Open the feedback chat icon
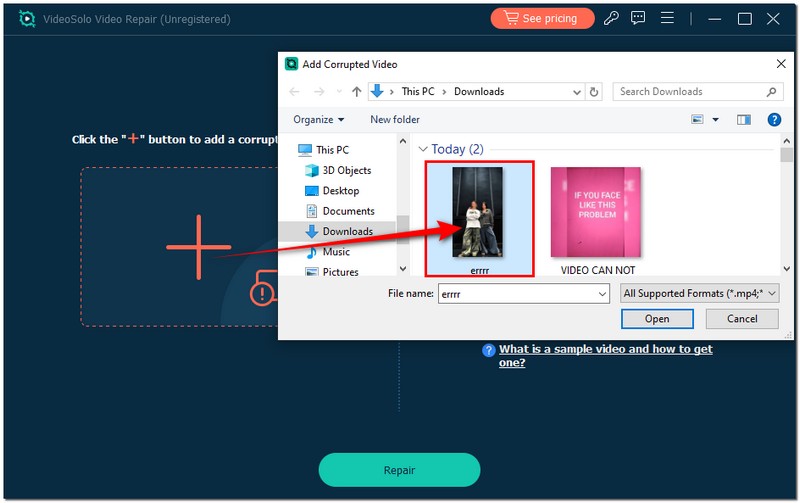This screenshot has width=800, height=503. coord(638,18)
